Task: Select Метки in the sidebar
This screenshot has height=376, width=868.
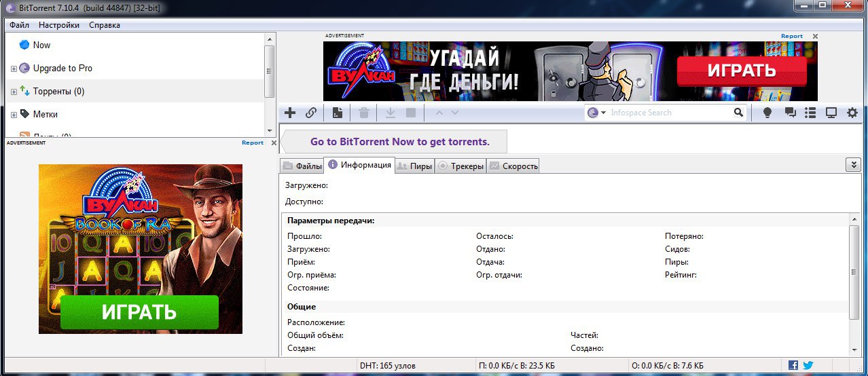Action: (x=45, y=114)
